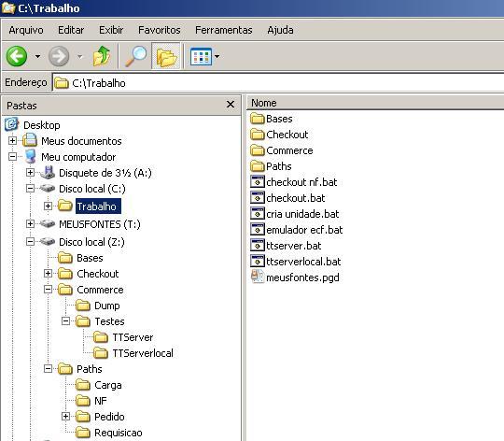Select the Disco local (Z:) drive icon
The image size is (504, 441).
coord(48,242)
